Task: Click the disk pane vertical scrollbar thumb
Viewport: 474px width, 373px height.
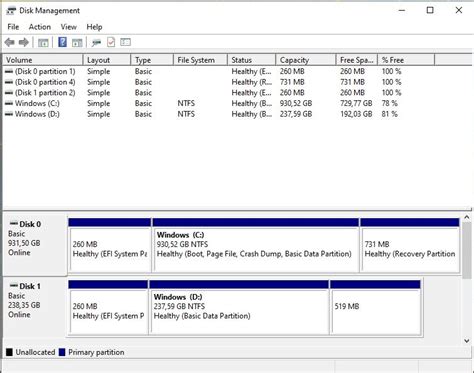Action: pyautogui.click(x=467, y=251)
